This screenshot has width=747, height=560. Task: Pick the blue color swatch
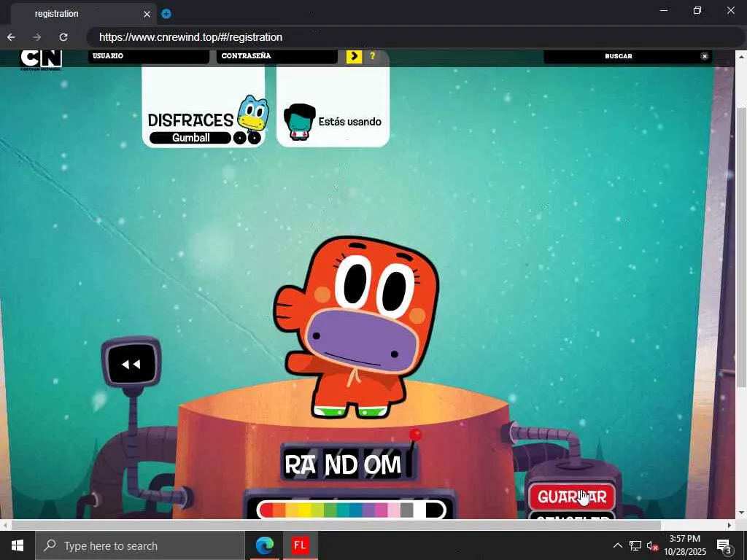[x=356, y=510]
